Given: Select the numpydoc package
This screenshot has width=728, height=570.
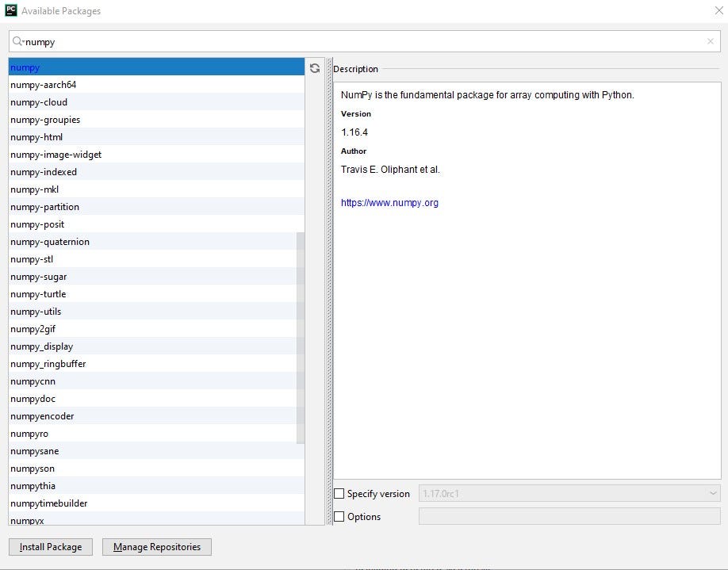Looking at the screenshot, I should click(x=33, y=399).
